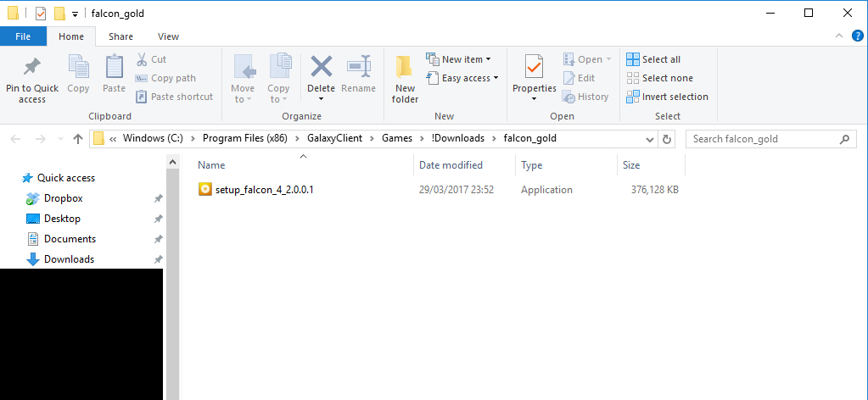
Task: Open Customize Quick Access Toolbar dropdown
Action: (75, 14)
